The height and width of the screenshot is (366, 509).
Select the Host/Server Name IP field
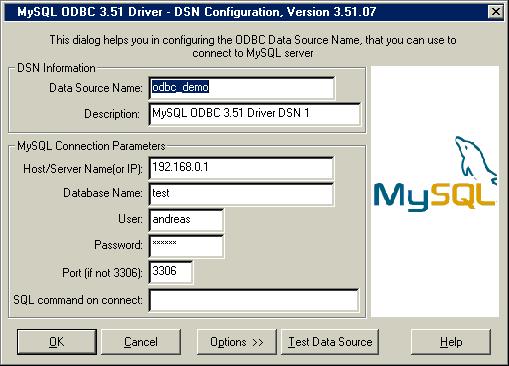(241, 168)
